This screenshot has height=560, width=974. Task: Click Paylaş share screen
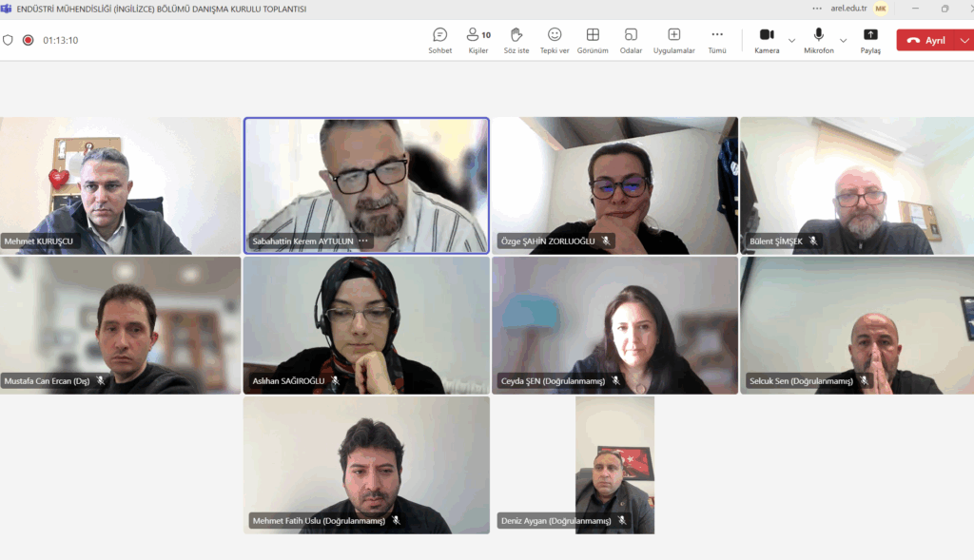coord(870,40)
